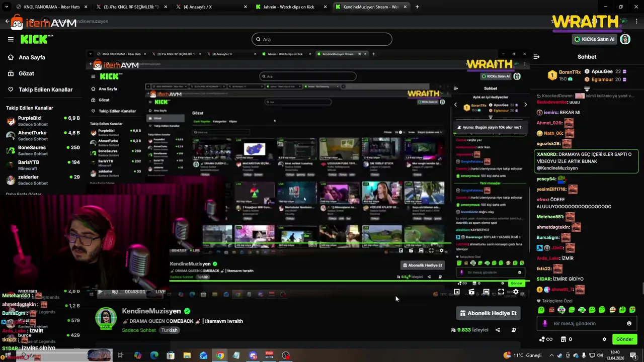The width and height of the screenshot is (644, 362).
Task: Jump to LIVE in the player
Action: click(160, 292)
